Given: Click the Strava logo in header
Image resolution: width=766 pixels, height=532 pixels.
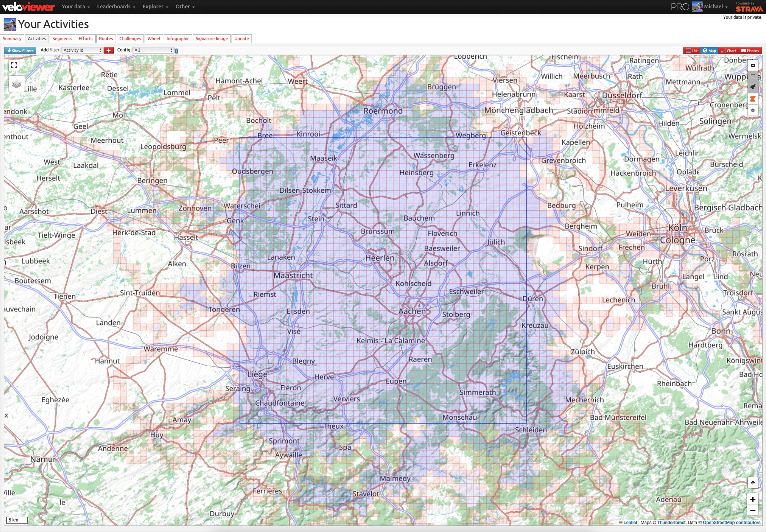Looking at the screenshot, I should pyautogui.click(x=749, y=7).
